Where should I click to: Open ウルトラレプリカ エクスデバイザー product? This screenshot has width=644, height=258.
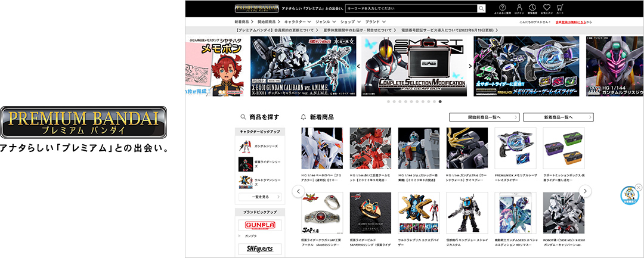(x=419, y=213)
